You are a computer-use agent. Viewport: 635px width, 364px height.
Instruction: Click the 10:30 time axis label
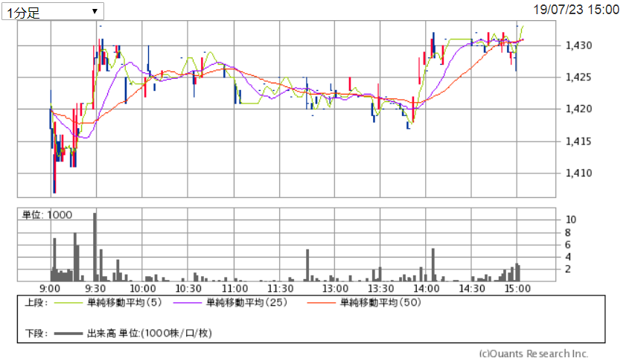click(188, 289)
